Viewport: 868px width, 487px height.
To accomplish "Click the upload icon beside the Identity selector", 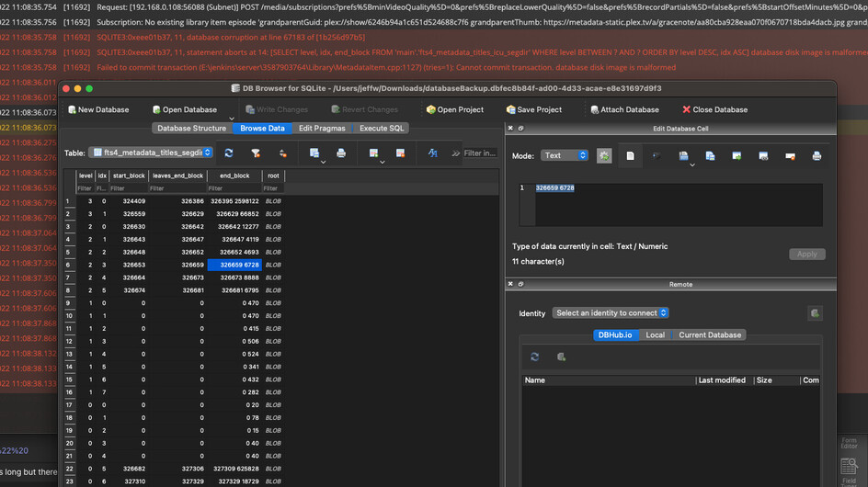I will pos(815,313).
